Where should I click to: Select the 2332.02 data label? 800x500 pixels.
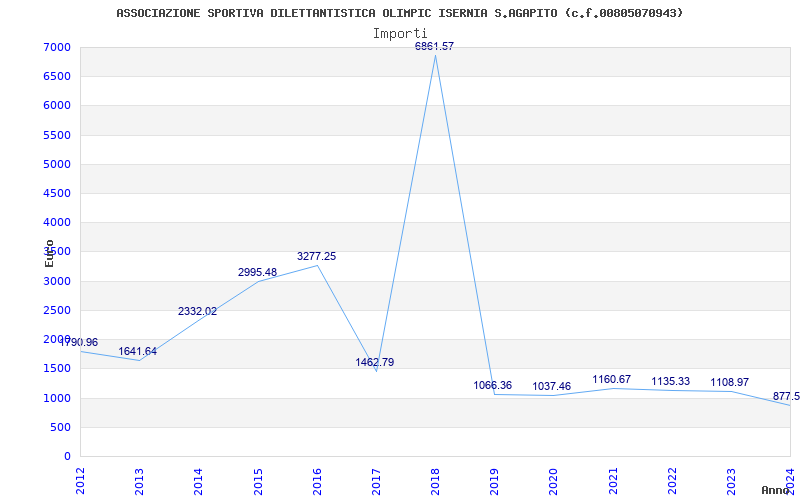(x=197, y=311)
